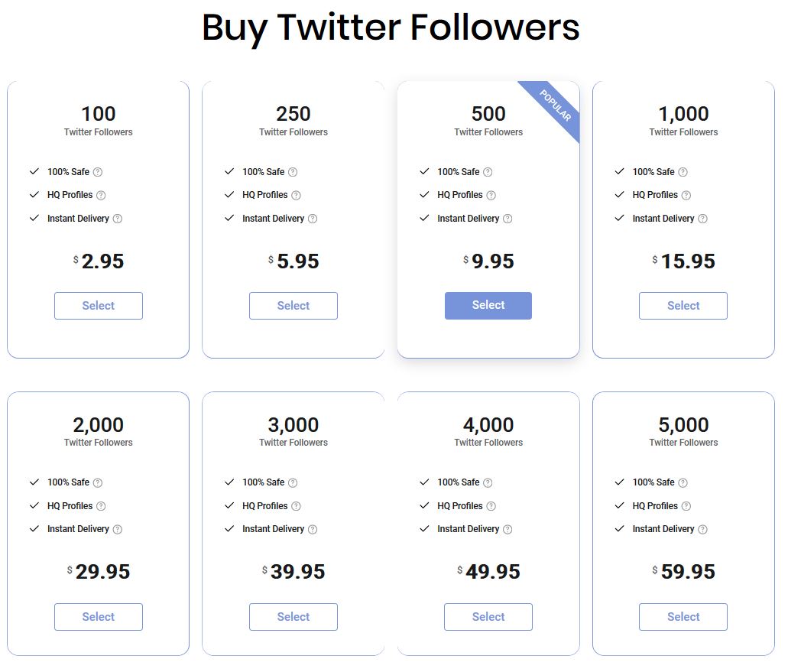Select the 100 Twitter Followers plan
The height and width of the screenshot is (672, 788).
point(99,306)
